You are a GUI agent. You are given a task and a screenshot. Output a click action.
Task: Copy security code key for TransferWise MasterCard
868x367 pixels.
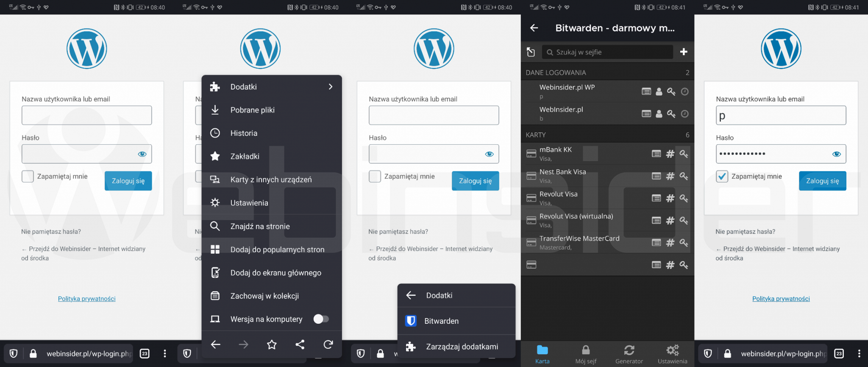684,243
